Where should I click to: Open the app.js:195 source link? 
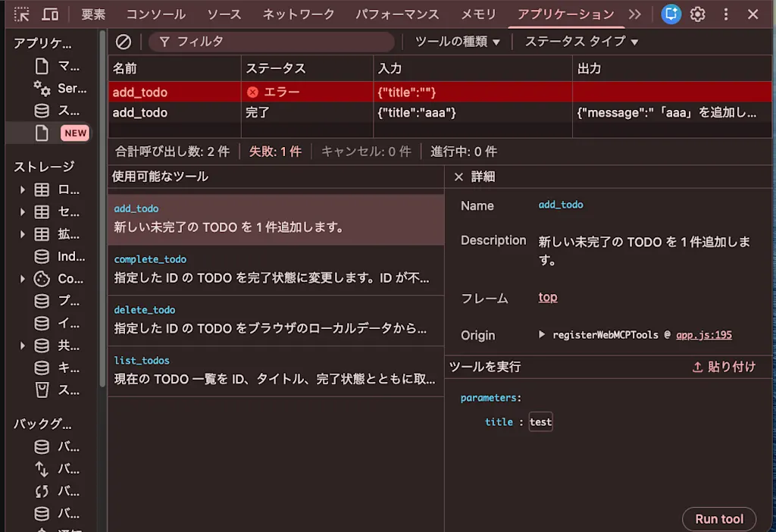[x=704, y=335]
